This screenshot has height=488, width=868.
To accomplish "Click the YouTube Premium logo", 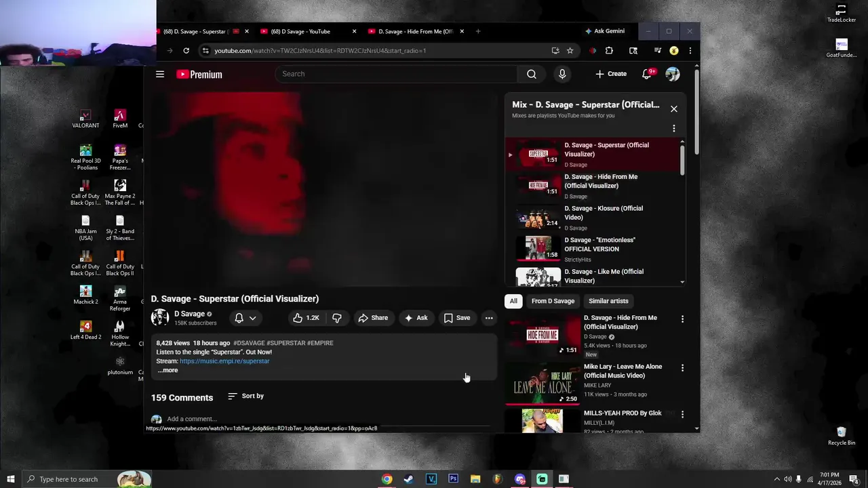I will pos(199,75).
